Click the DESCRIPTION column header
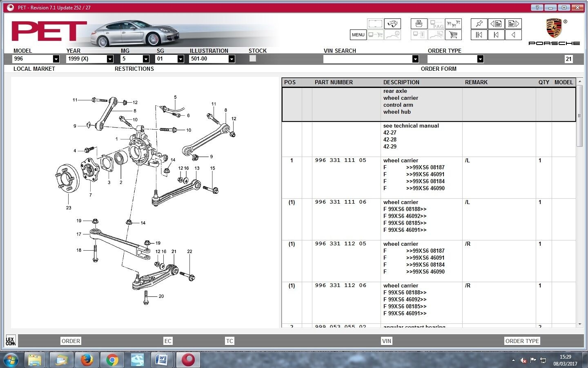The image size is (588, 368). tap(401, 82)
